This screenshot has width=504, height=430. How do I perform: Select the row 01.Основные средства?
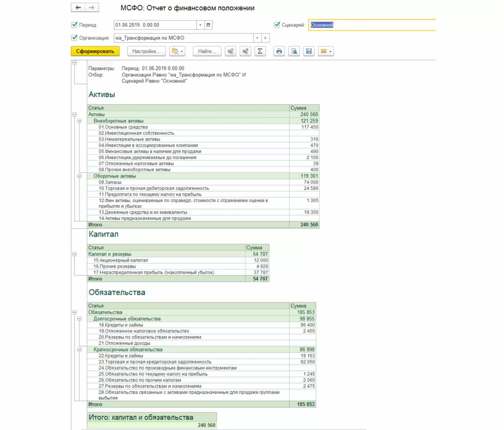[204, 127]
